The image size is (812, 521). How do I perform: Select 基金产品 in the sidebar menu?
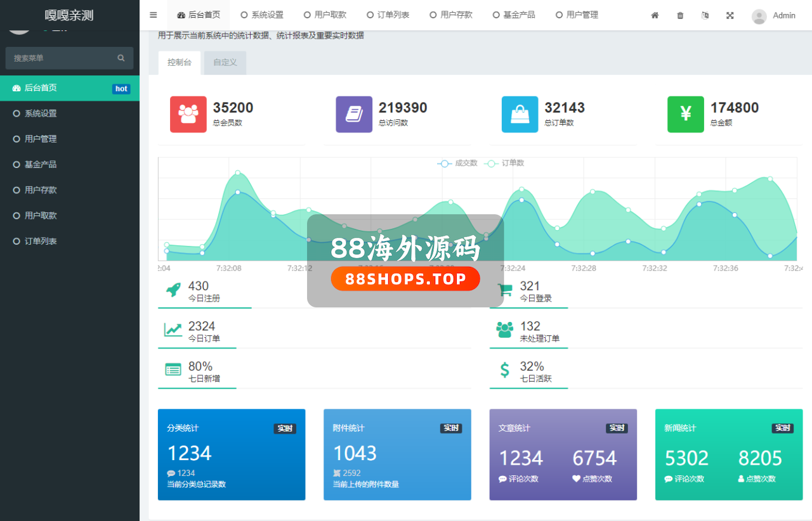coord(41,164)
